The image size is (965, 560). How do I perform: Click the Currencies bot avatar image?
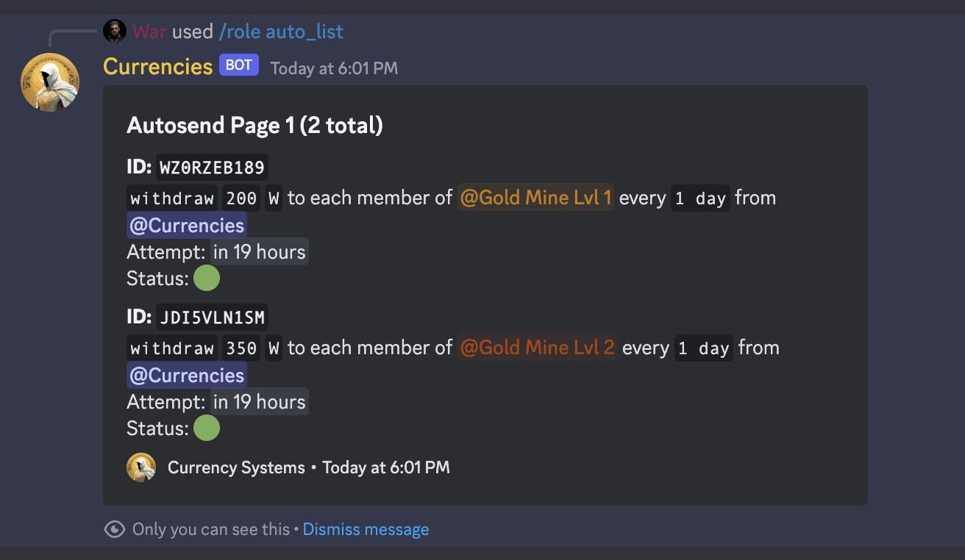[50, 82]
